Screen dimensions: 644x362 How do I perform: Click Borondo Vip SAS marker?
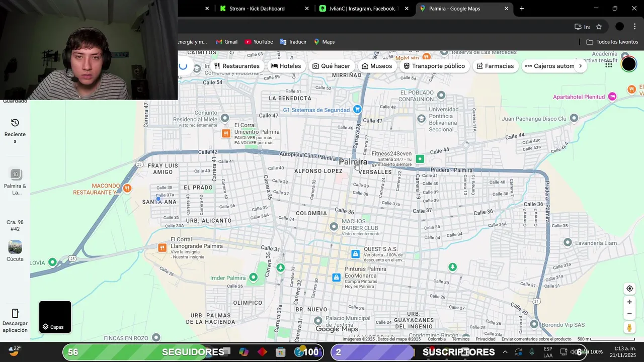point(534,324)
